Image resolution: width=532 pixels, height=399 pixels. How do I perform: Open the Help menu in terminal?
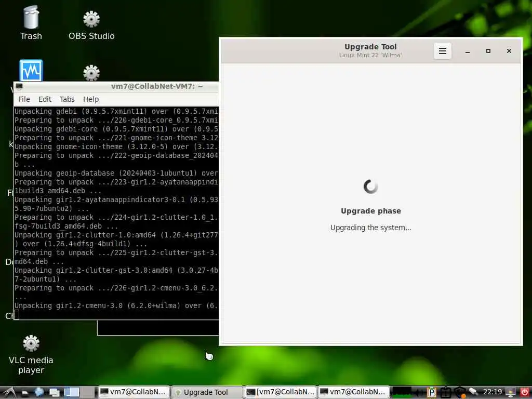[x=91, y=99]
